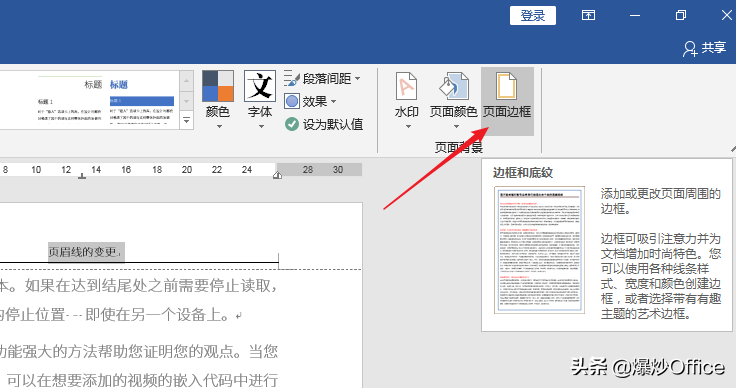Open the Effects (效果) menu
The image size is (736, 388).
click(x=311, y=101)
